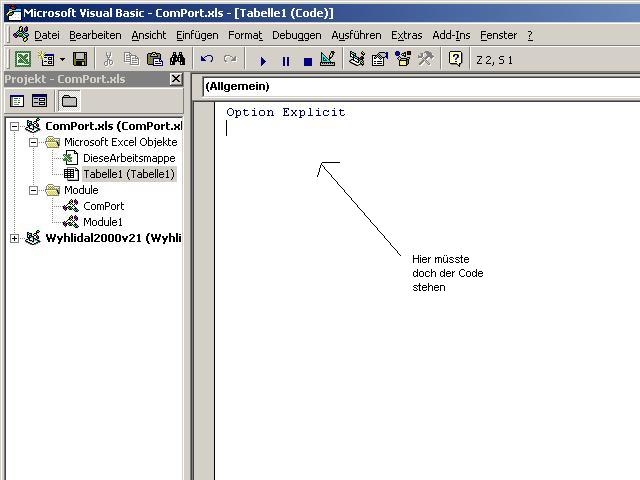The height and width of the screenshot is (480, 640).
Task: Toggle Folders view in Project panel
Action: pos(69,101)
